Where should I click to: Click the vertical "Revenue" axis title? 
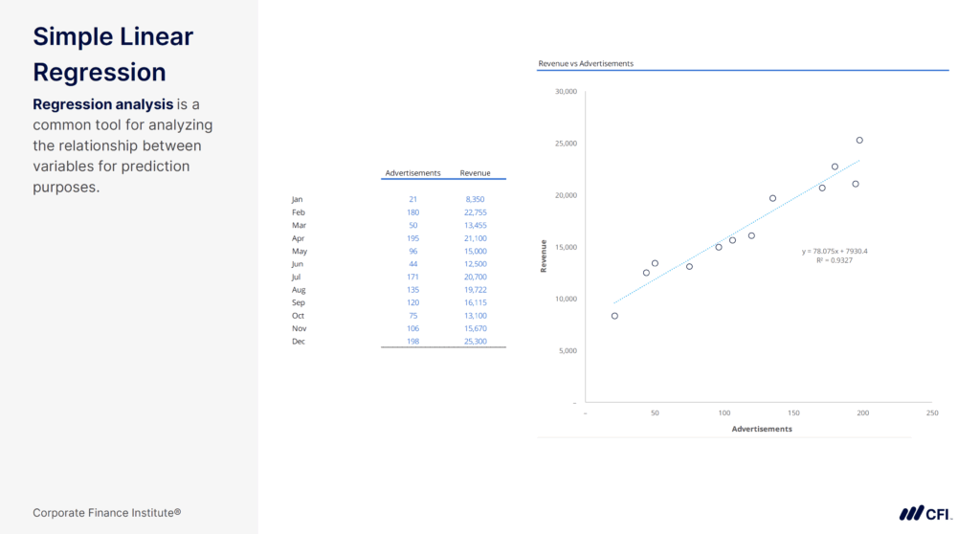pos(544,256)
